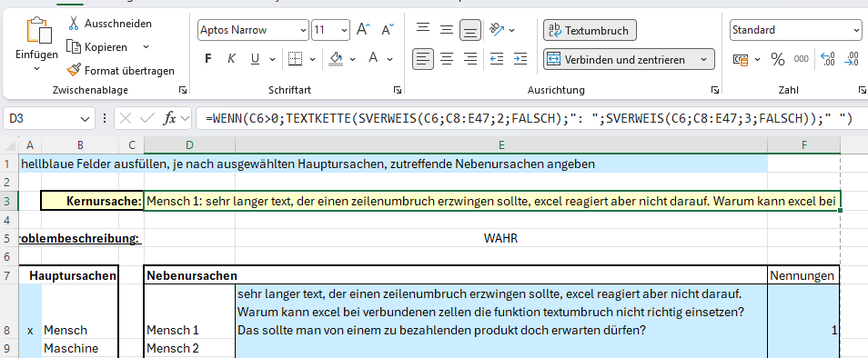868x358 pixels.
Task: Decrease font size with smaller A
Action: (x=389, y=30)
